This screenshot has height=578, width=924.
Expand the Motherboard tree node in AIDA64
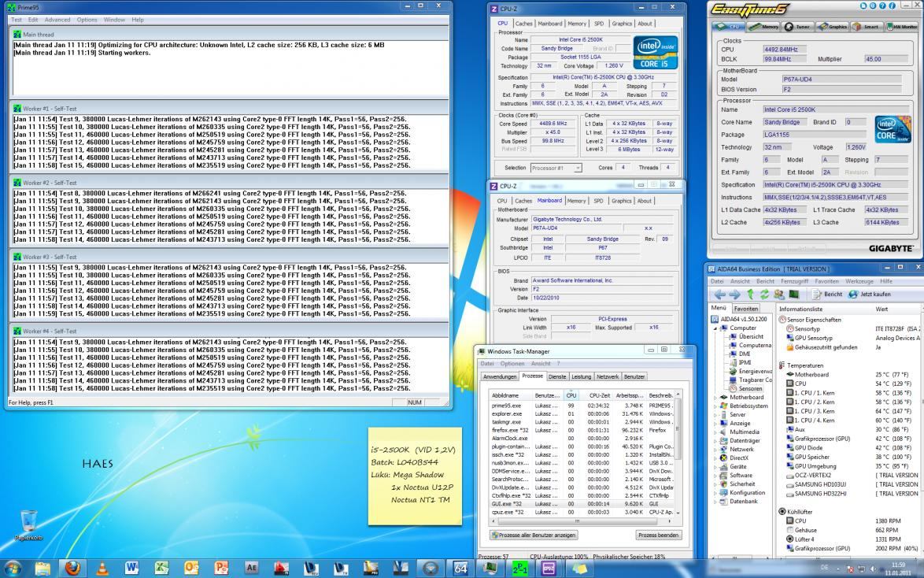click(716, 398)
